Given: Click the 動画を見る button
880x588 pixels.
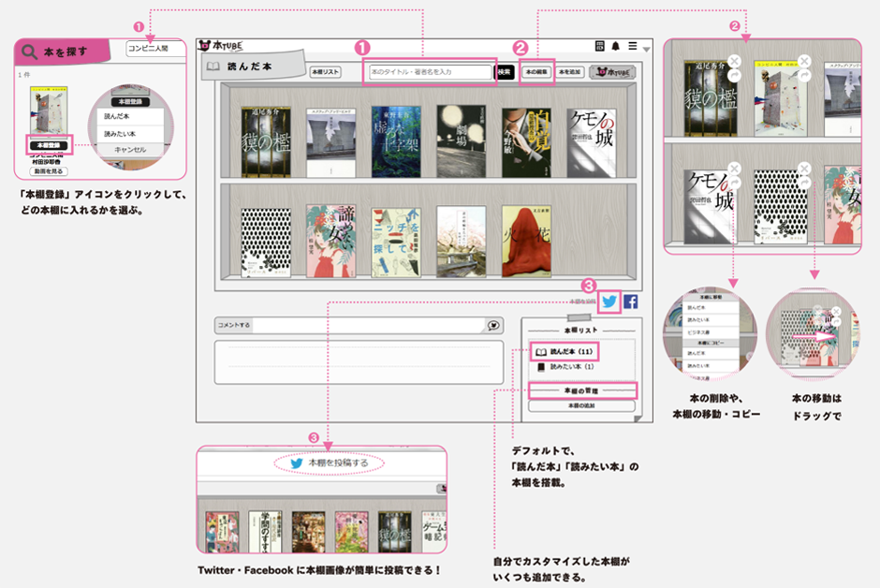Looking at the screenshot, I should (x=49, y=171).
